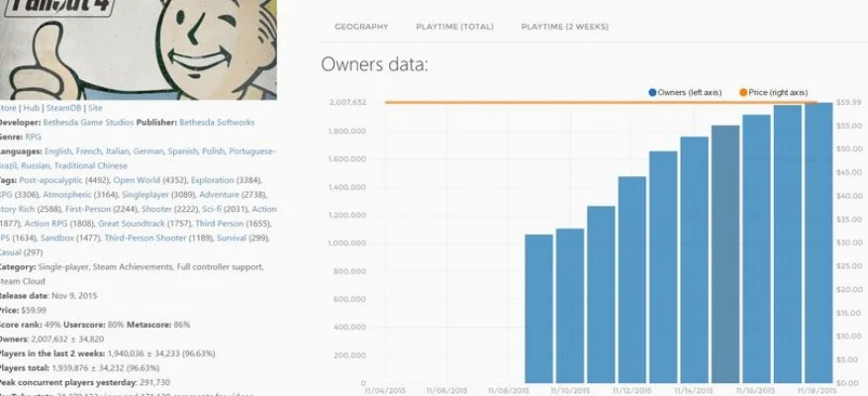Select the highlighted darker owners bar

point(725,254)
